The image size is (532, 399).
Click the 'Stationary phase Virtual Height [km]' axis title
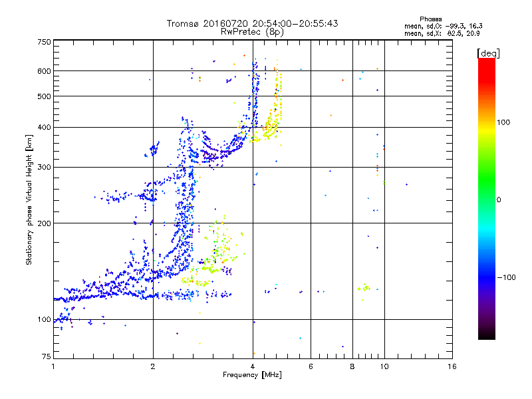[29, 199]
